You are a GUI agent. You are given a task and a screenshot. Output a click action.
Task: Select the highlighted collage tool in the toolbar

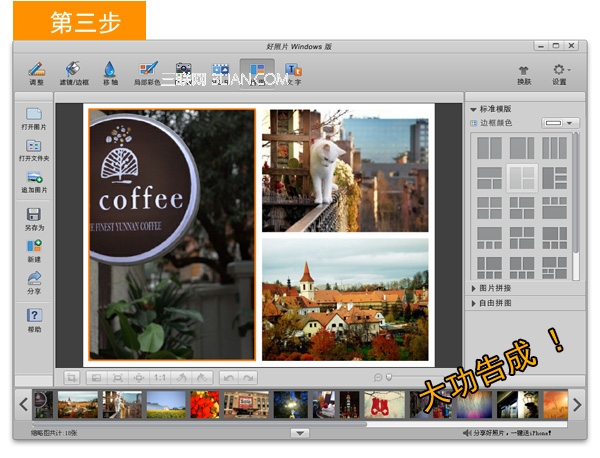pos(257,73)
